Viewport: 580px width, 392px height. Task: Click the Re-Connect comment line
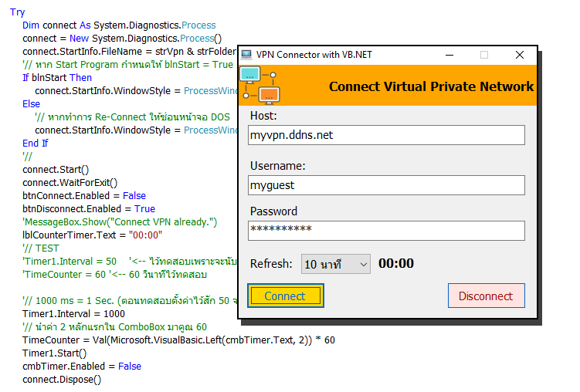click(x=132, y=117)
